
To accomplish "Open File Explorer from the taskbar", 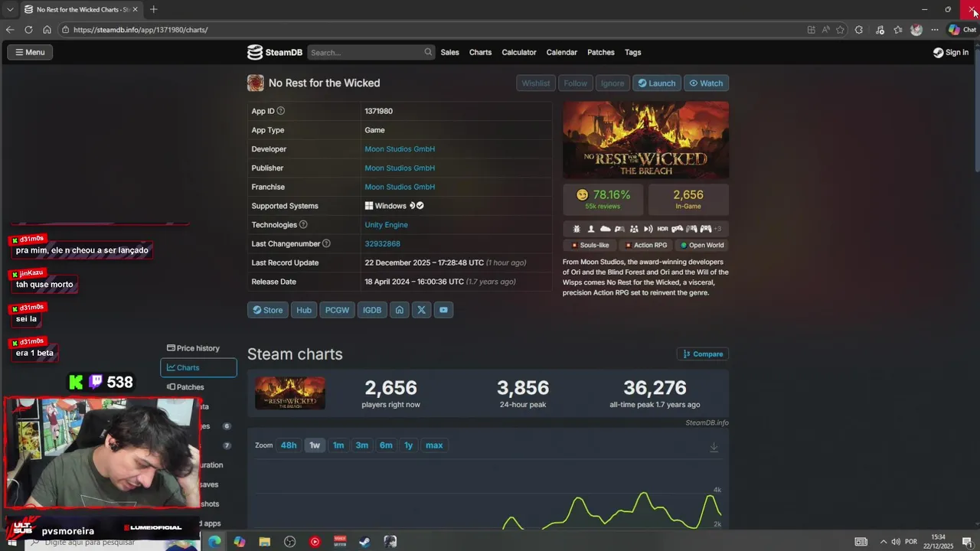I will [264, 542].
